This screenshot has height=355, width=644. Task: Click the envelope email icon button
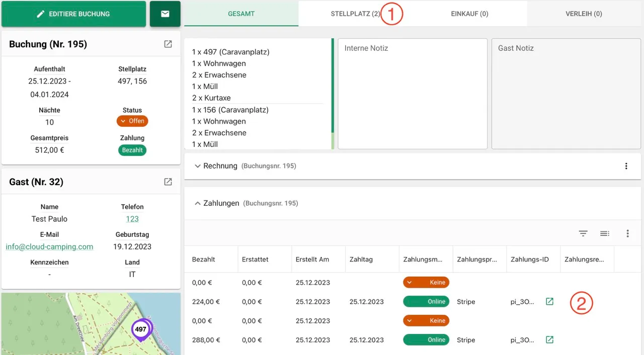pos(165,14)
